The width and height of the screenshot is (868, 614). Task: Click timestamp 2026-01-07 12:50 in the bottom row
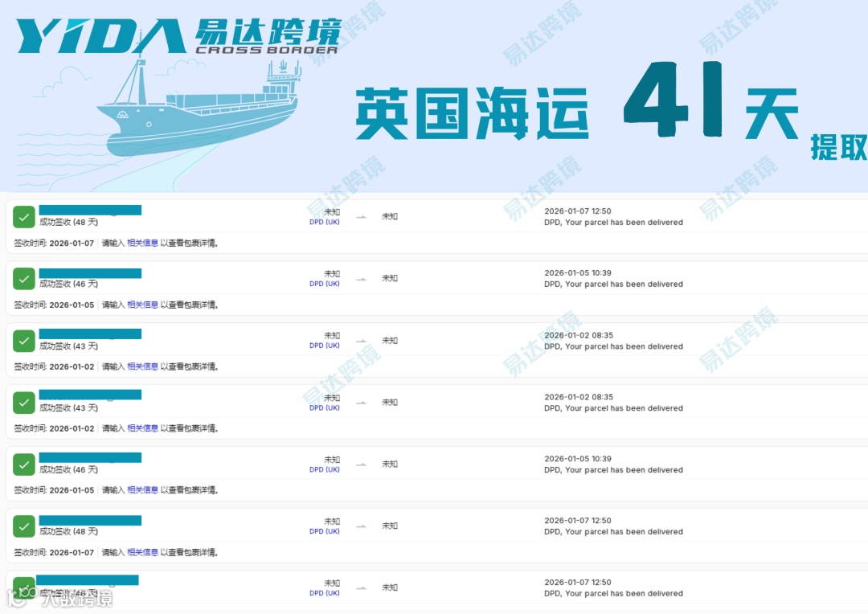(x=577, y=583)
